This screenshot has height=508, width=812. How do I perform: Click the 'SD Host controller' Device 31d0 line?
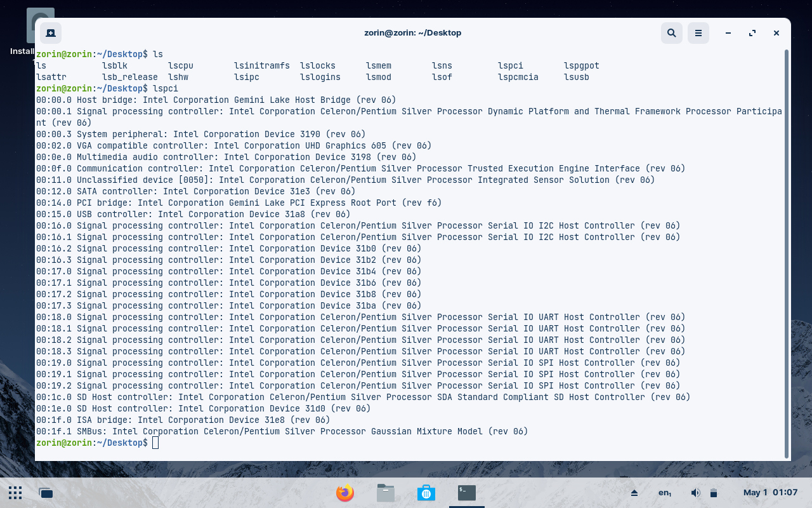(x=204, y=408)
